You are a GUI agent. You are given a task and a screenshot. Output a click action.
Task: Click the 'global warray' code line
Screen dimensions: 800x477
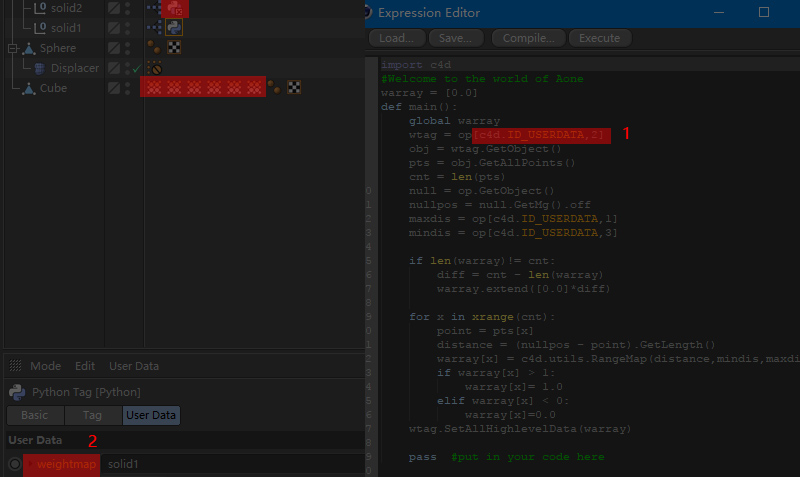(454, 121)
